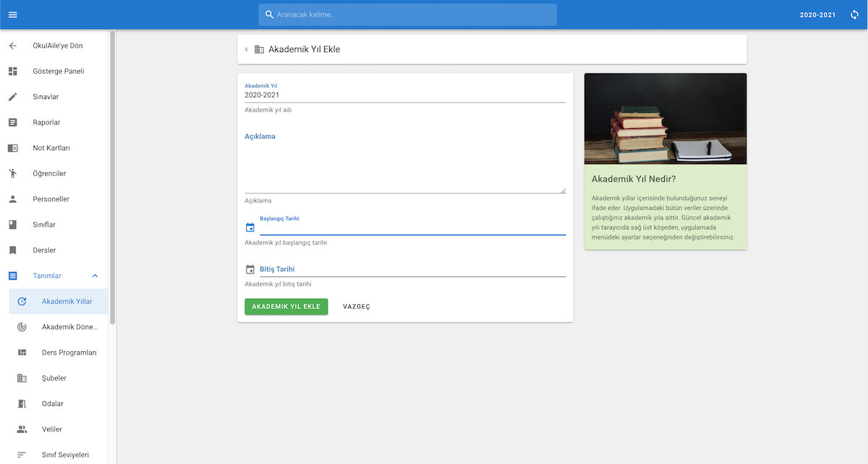This screenshot has height=464, width=868.
Task: Click the Şubeler building icon
Action: pos(22,378)
